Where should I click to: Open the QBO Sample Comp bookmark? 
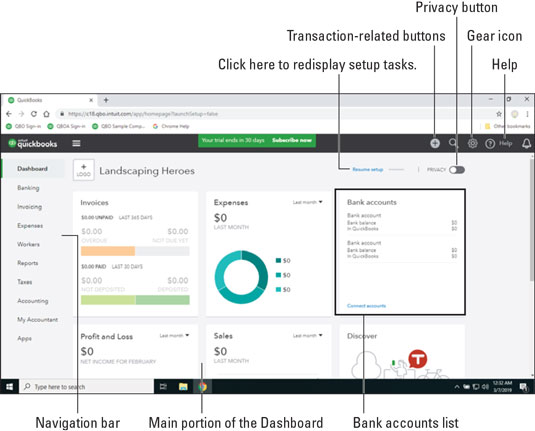pyautogui.click(x=119, y=126)
